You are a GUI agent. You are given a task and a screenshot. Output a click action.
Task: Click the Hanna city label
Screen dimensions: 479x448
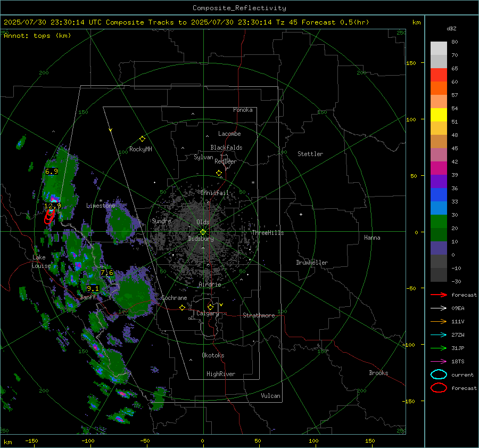(372, 238)
